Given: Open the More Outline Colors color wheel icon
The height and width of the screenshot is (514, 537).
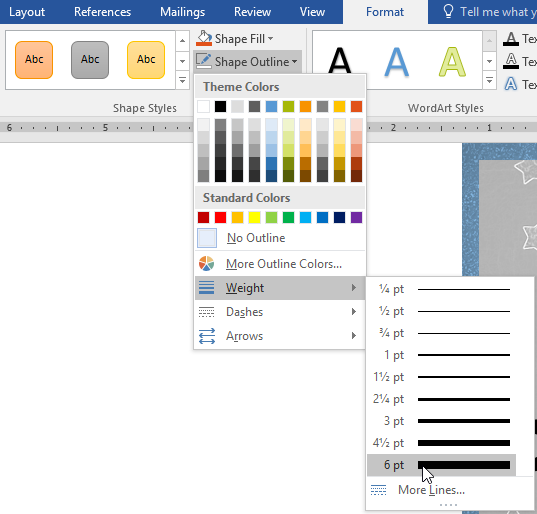Looking at the screenshot, I should coord(206,264).
